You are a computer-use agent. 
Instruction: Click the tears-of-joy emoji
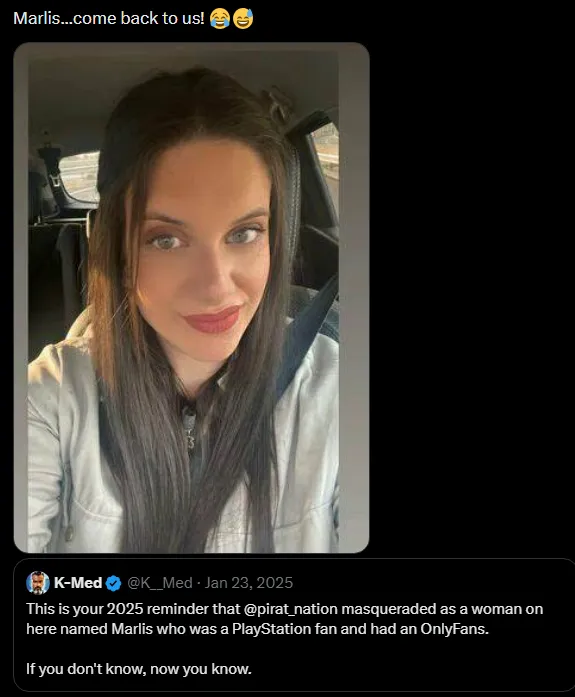tap(220, 19)
